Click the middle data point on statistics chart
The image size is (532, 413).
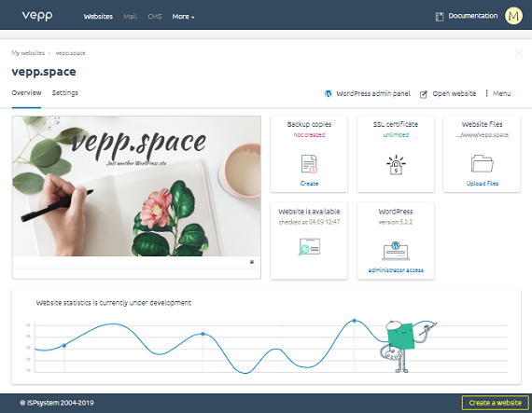[203, 334]
